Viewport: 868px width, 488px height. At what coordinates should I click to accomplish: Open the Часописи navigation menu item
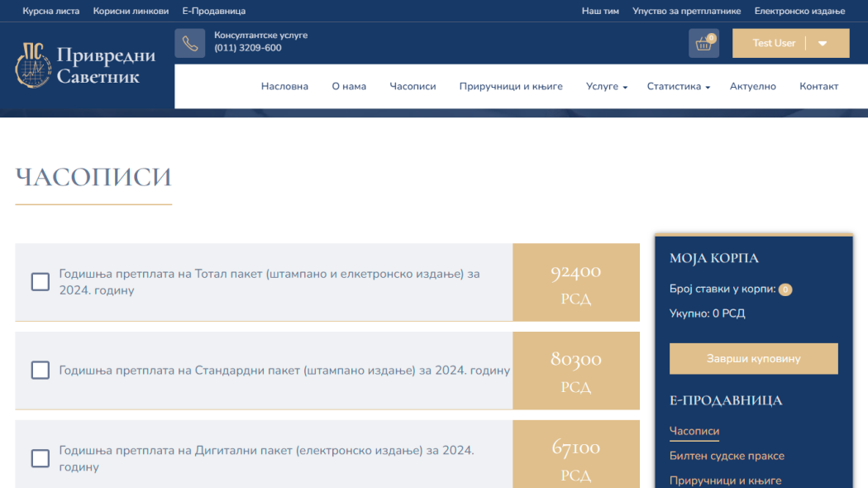[x=413, y=87]
